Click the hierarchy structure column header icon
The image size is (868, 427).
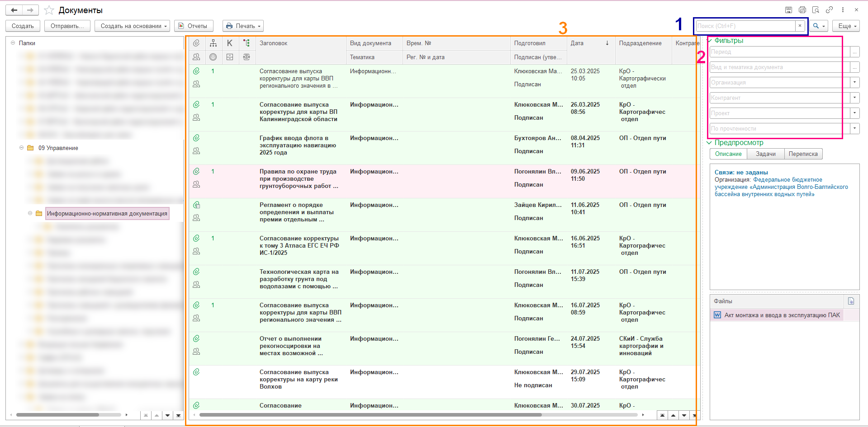coord(213,43)
